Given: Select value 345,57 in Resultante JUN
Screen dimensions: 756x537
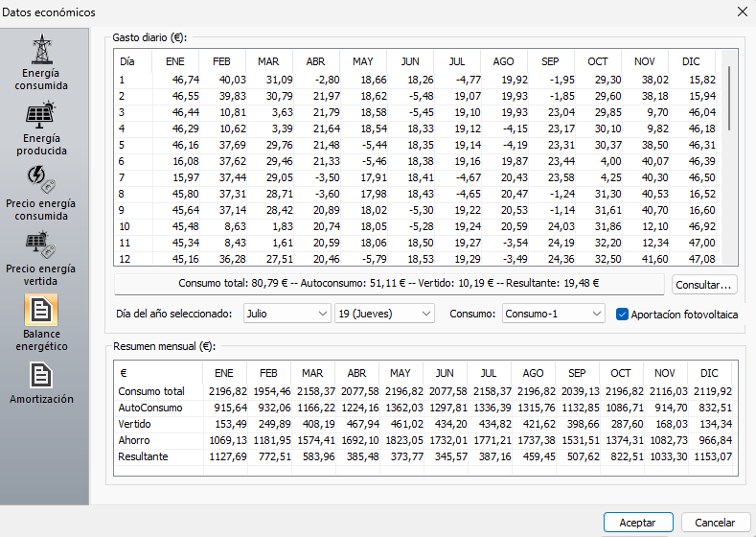Looking at the screenshot, I should tap(450, 456).
